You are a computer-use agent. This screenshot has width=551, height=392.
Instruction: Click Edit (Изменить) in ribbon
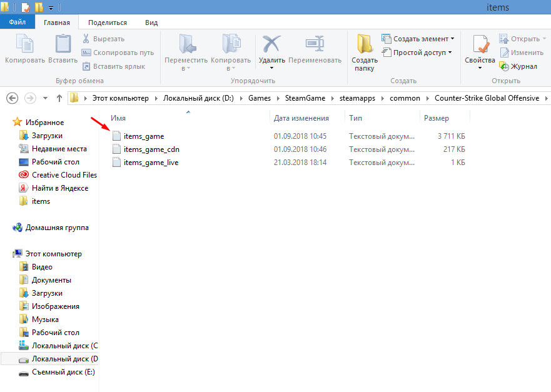[522, 53]
